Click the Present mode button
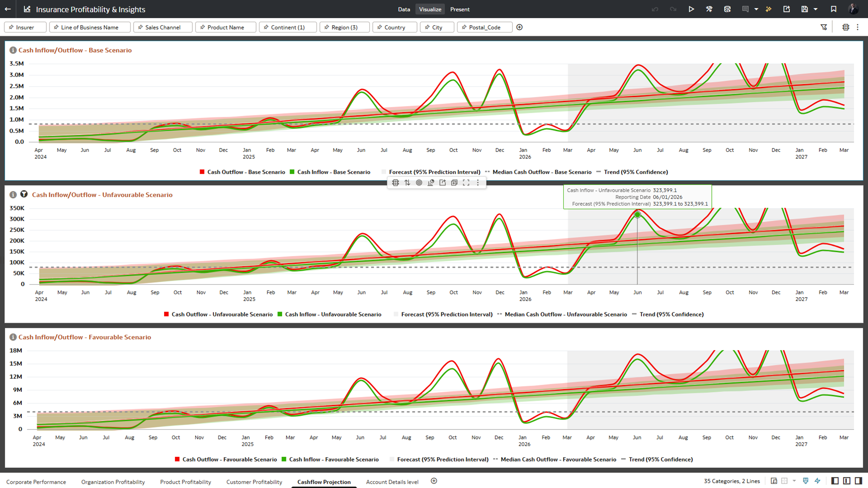868x488 pixels. pos(460,9)
